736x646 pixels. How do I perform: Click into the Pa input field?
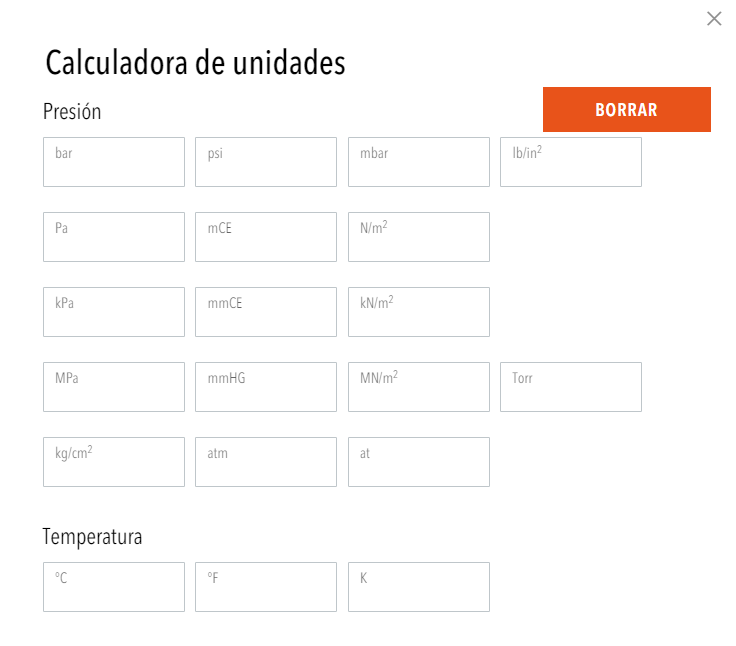click(x=114, y=237)
